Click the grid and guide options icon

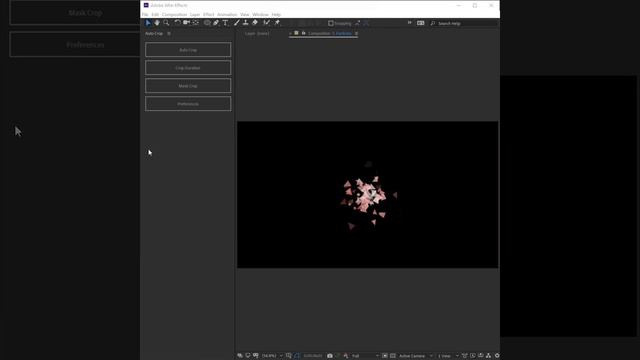289,356
